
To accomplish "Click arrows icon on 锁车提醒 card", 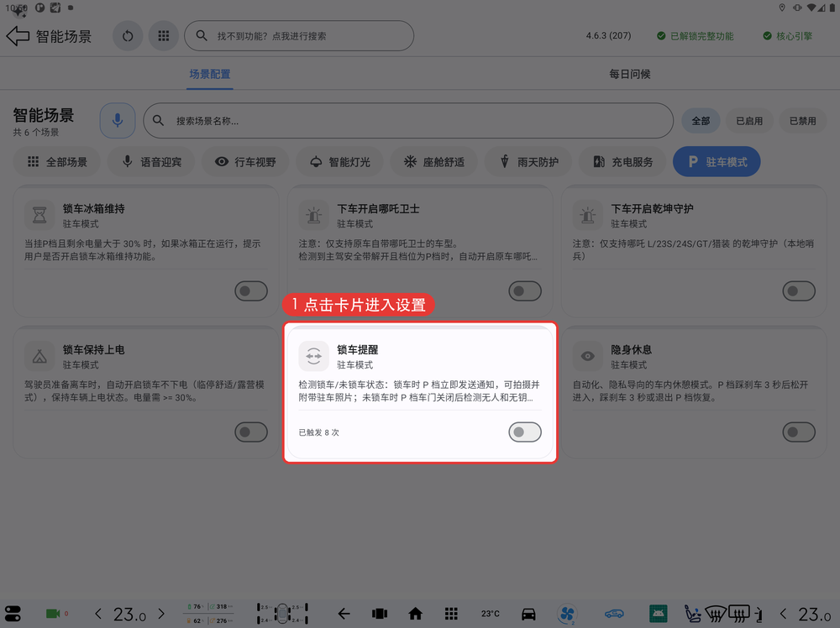I will pos(314,356).
